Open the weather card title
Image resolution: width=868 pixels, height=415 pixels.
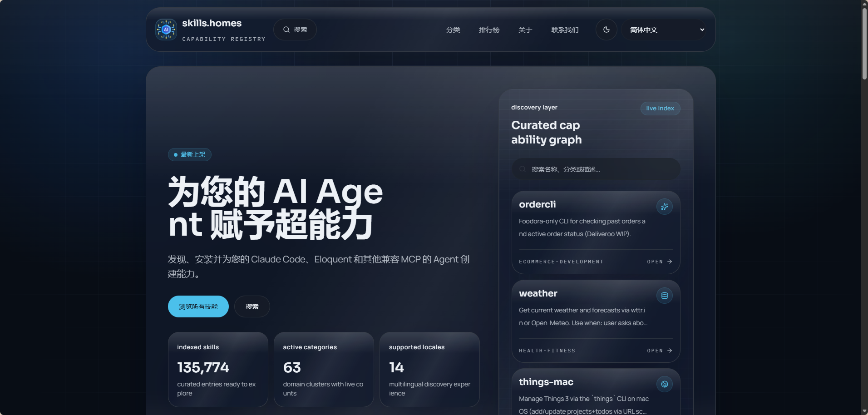(538, 293)
